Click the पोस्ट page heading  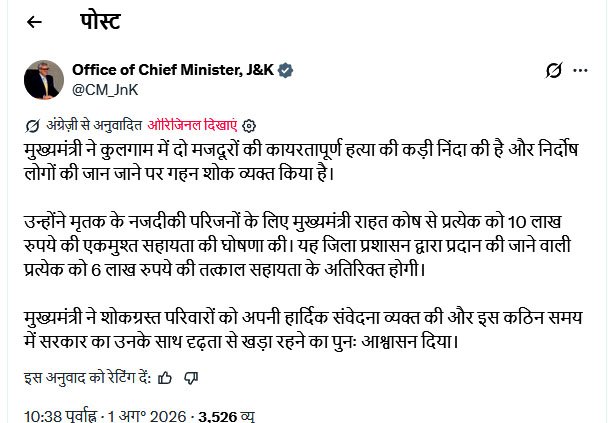(x=100, y=21)
